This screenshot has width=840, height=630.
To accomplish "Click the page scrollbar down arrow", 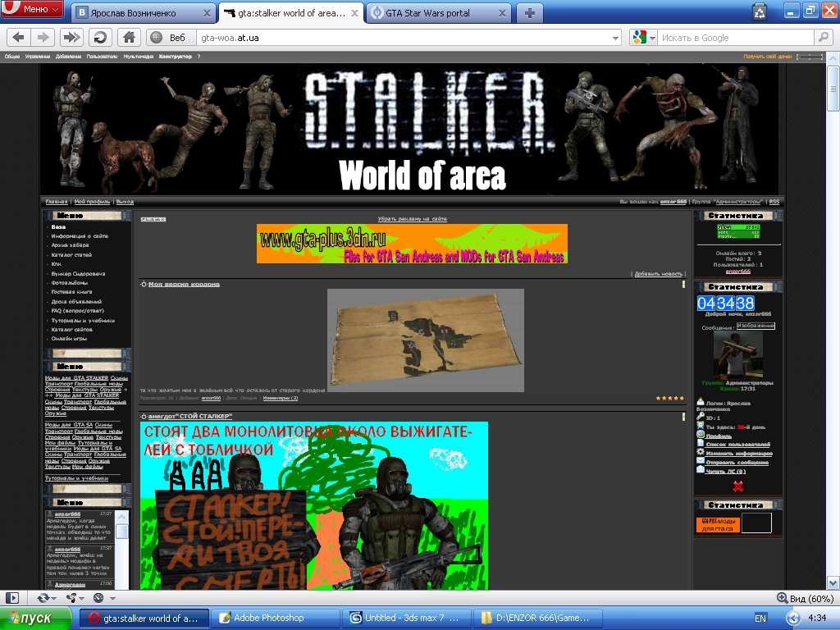I will [833, 583].
